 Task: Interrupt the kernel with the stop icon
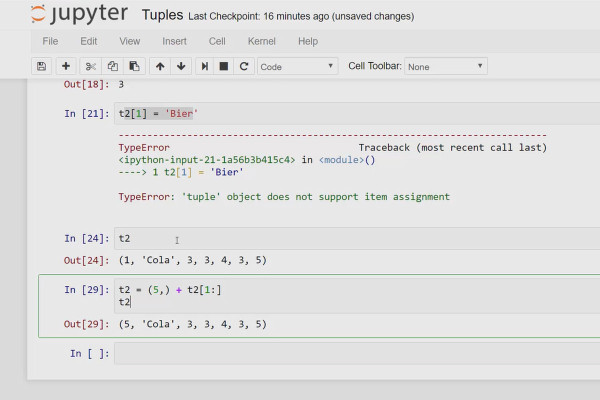[x=224, y=66]
